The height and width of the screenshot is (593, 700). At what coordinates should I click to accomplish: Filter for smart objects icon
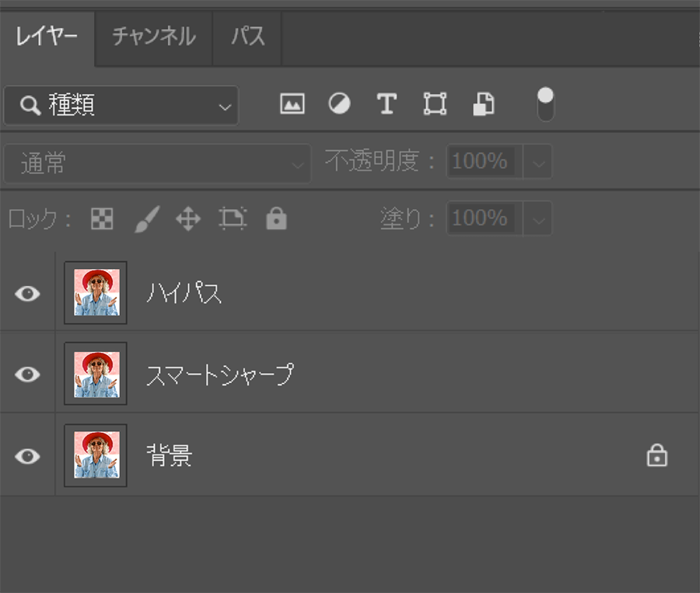click(484, 104)
